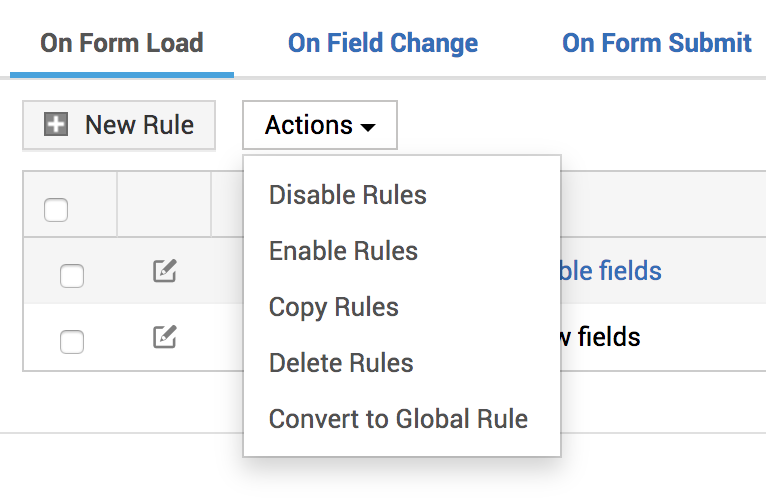Switch to the On Form Load tab

tap(122, 44)
